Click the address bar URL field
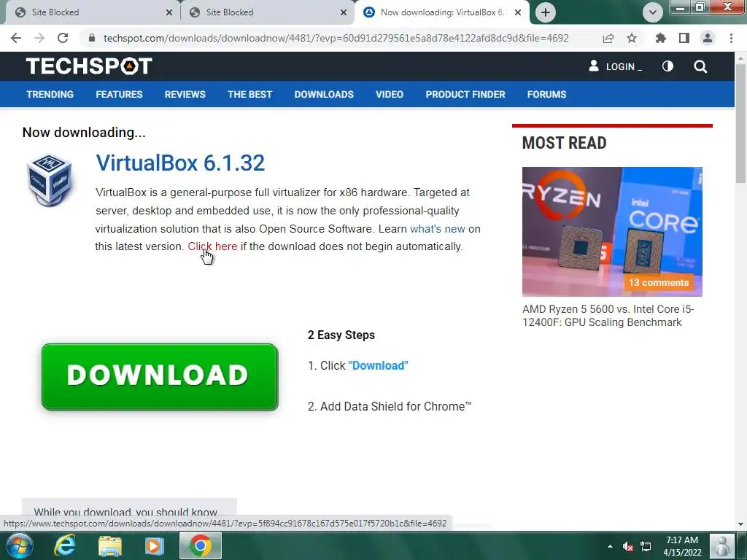747x560 pixels. (x=336, y=38)
